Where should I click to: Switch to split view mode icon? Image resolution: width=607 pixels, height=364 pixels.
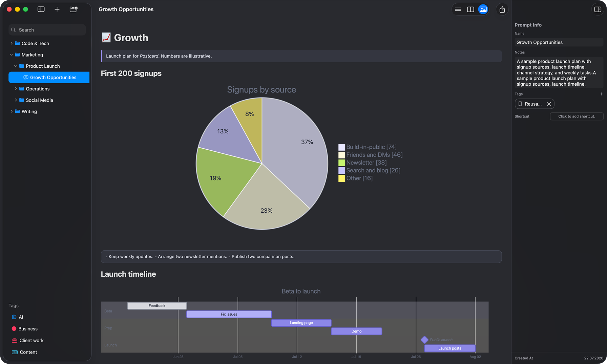tap(470, 9)
